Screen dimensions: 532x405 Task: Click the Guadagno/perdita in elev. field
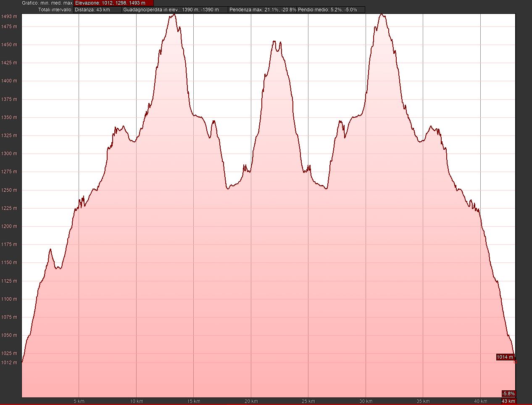pyautogui.click(x=175, y=10)
